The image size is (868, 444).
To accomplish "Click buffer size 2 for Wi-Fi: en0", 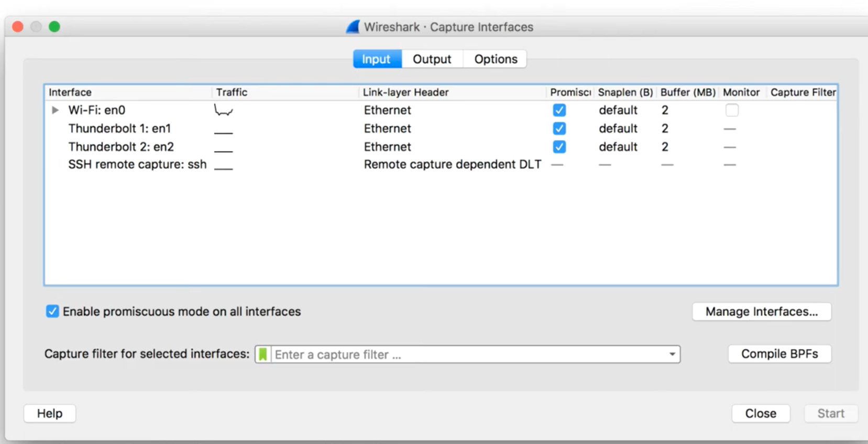I will click(x=665, y=110).
